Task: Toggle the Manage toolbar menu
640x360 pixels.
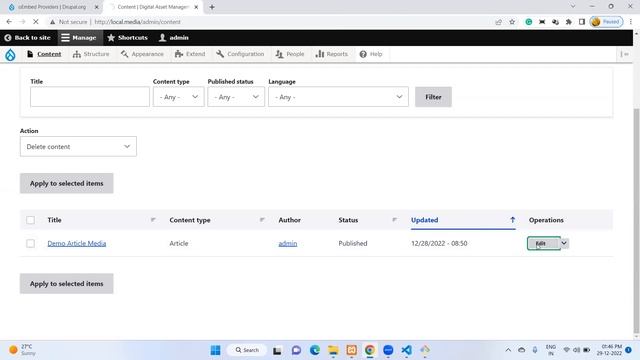Action: tap(79, 38)
